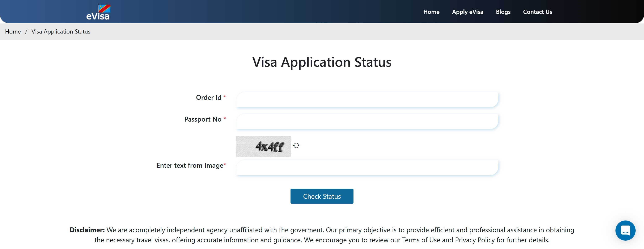Viewport: 644px width, 249px height.
Task: Click the captcha text entry field
Action: point(367,168)
